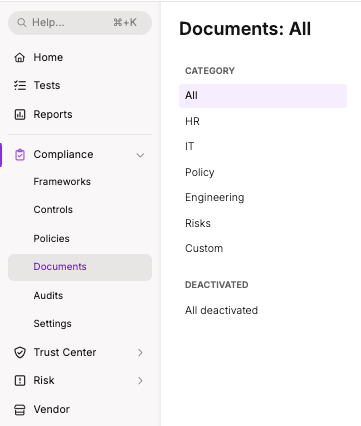Click the Tests checklist icon
Screen dimensions: 361x426
(x=20, y=86)
